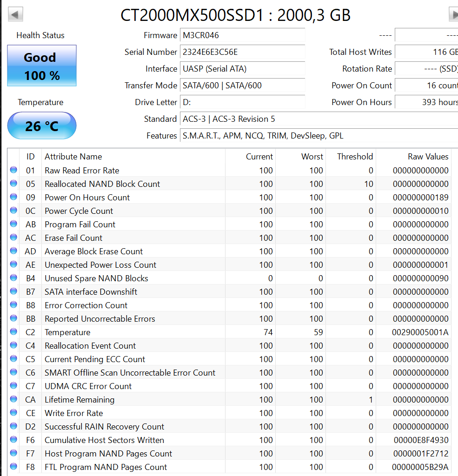458x476 pixels.
Task: Click the Attribute Name column header
Action: (133, 156)
